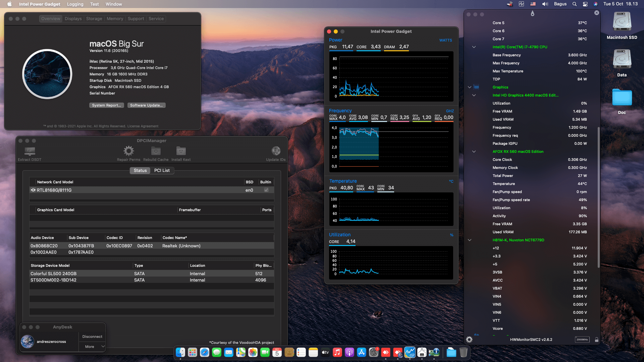Select the ST500DM002-1BD142 storage row

coord(152,280)
